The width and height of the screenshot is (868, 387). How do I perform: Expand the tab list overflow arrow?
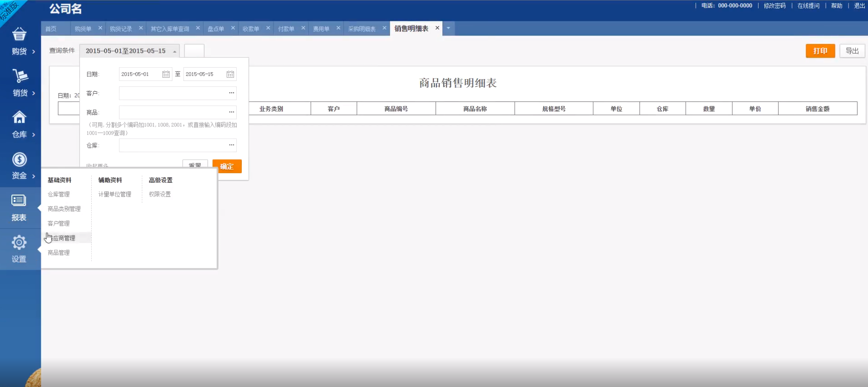click(448, 28)
